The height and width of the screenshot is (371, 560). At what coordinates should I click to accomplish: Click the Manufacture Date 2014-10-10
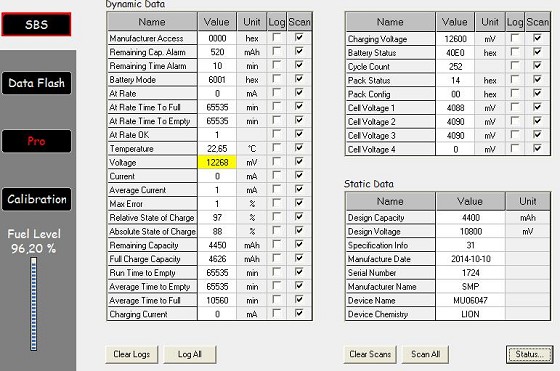point(471,259)
